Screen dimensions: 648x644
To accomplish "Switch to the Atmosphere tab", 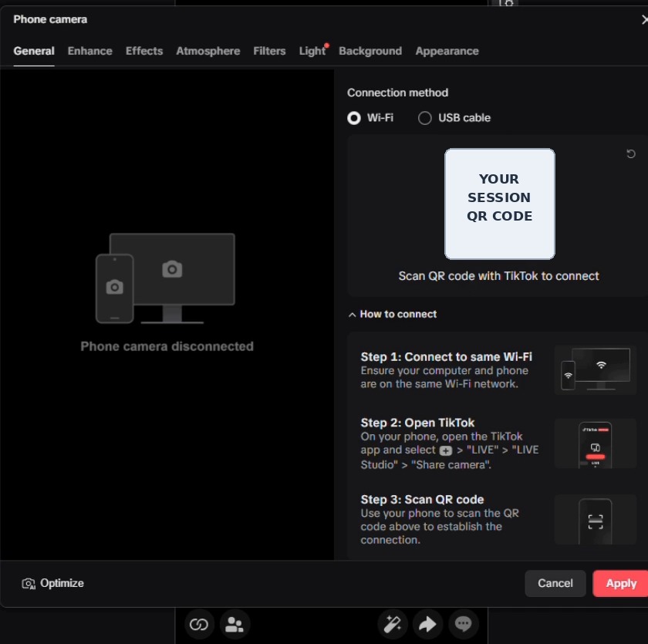I will (208, 51).
